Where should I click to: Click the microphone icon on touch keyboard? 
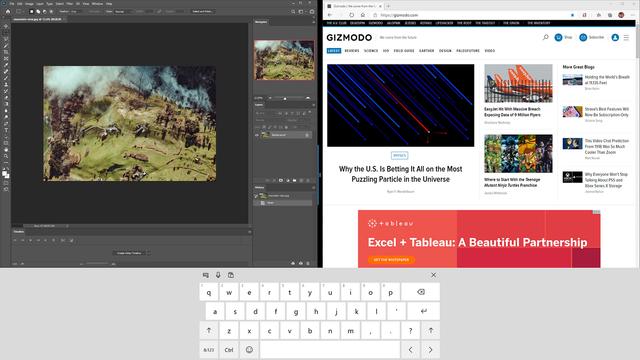tap(218, 275)
